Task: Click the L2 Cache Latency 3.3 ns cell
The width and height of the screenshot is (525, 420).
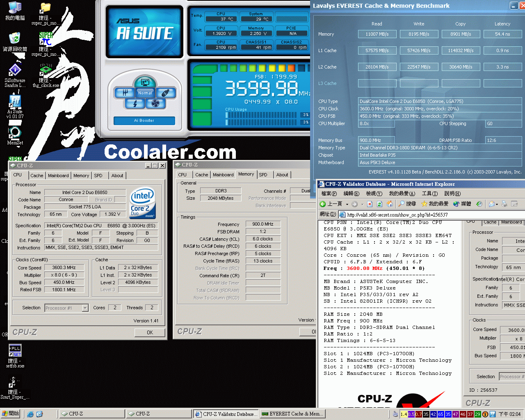Action: tap(502, 67)
